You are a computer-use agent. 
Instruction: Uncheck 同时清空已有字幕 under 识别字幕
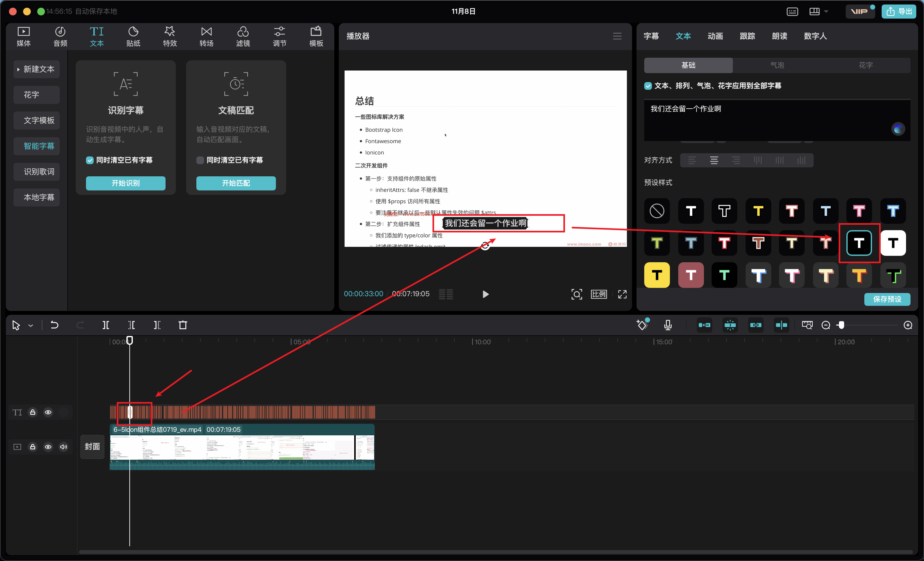(x=90, y=160)
